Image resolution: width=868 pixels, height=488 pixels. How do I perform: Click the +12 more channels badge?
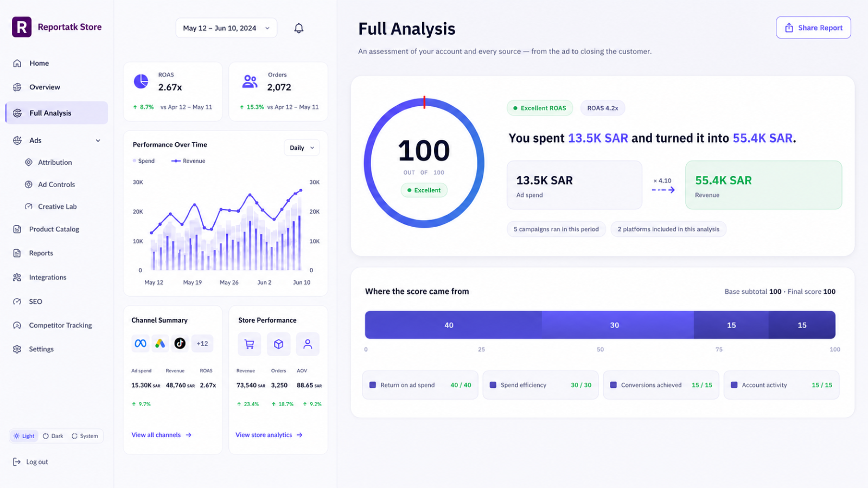click(202, 343)
